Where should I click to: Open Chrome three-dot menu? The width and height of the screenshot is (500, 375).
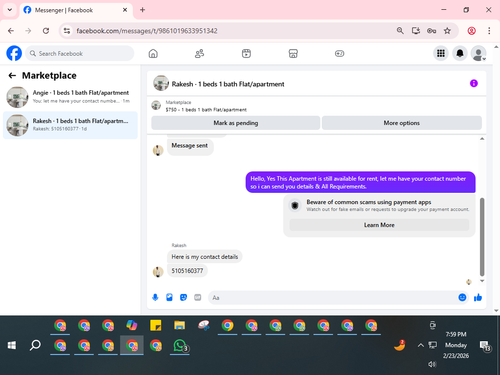point(489,31)
